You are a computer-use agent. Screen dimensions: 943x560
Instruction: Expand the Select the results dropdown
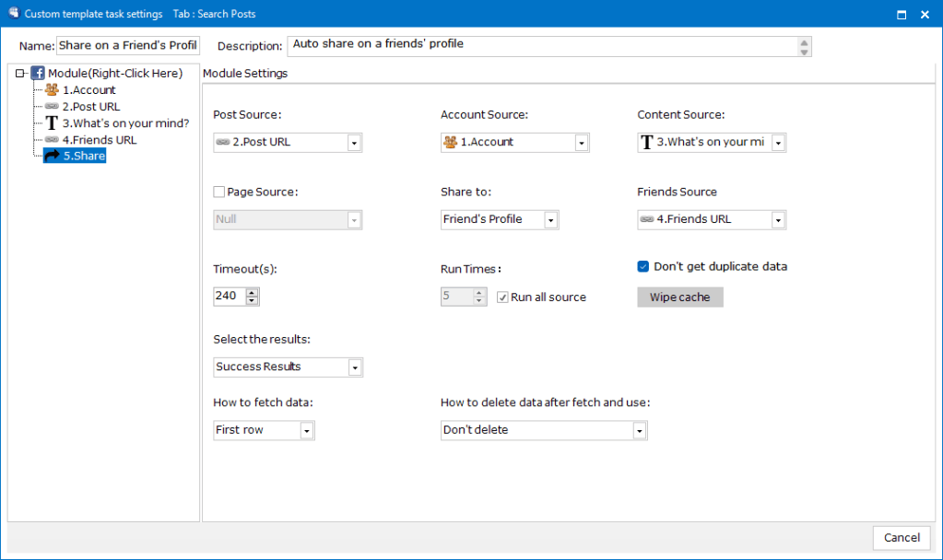point(354,367)
